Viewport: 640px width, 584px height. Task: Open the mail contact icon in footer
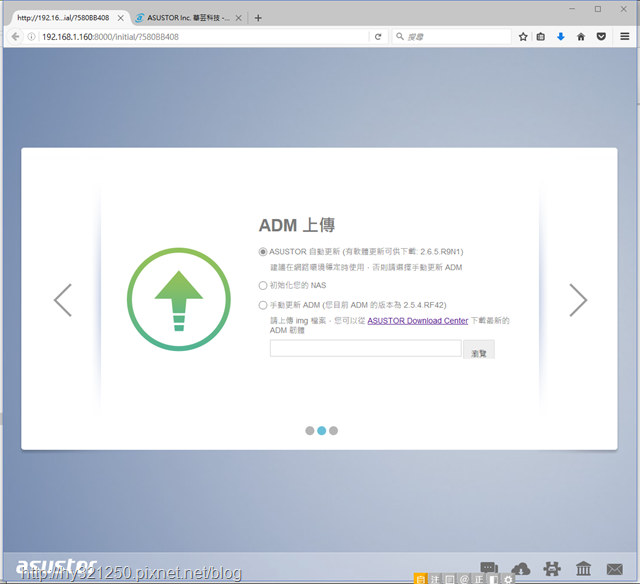(x=615, y=569)
